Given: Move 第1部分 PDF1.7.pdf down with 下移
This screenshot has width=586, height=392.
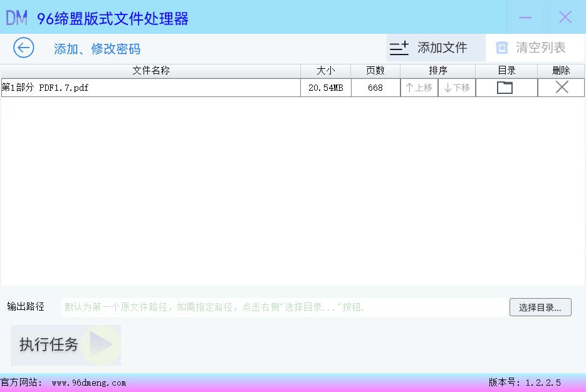Looking at the screenshot, I should (457, 88).
